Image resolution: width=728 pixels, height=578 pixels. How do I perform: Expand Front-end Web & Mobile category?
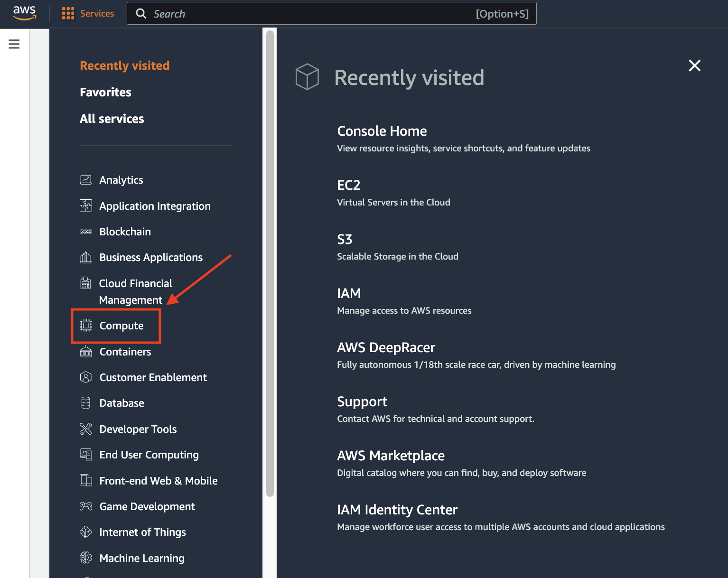click(x=159, y=481)
